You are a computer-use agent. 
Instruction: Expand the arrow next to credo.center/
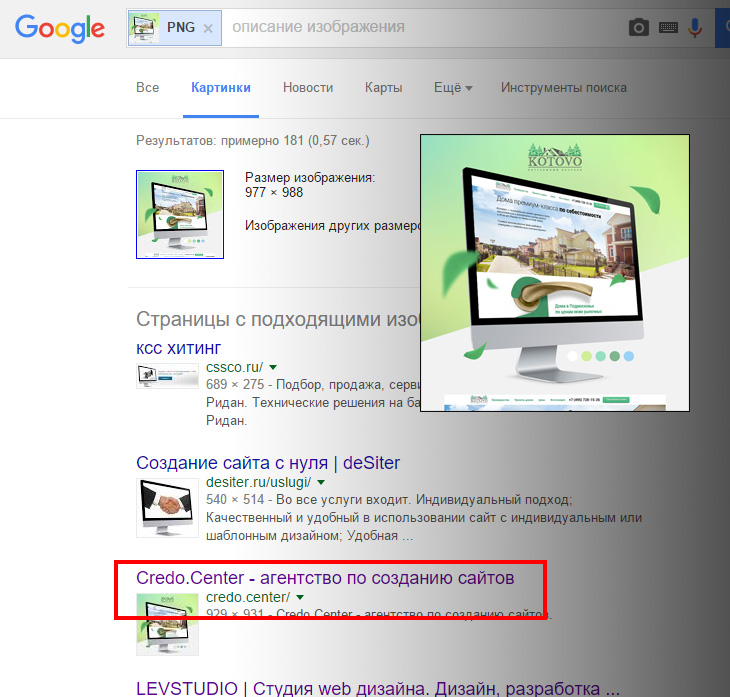(x=300, y=598)
